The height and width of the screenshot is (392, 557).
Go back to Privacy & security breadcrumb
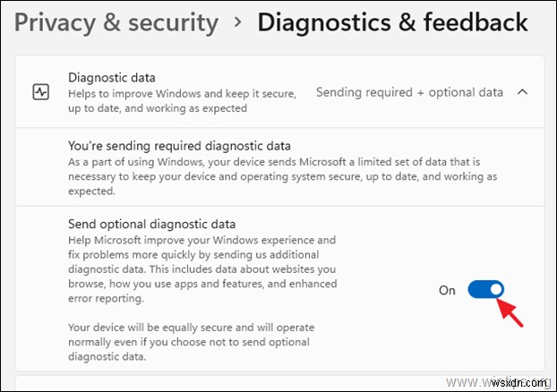(116, 23)
